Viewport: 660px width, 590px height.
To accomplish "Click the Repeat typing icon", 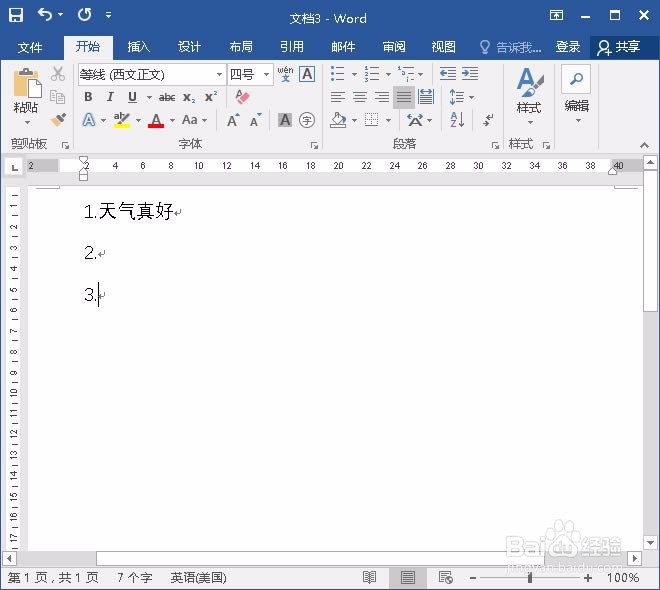I will [84, 15].
